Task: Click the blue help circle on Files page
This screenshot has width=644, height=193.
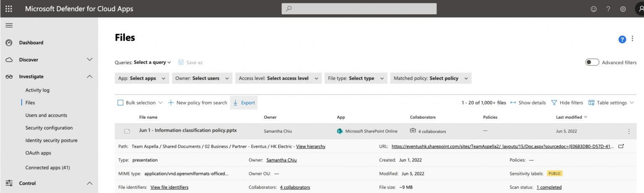Action: pyautogui.click(x=622, y=39)
